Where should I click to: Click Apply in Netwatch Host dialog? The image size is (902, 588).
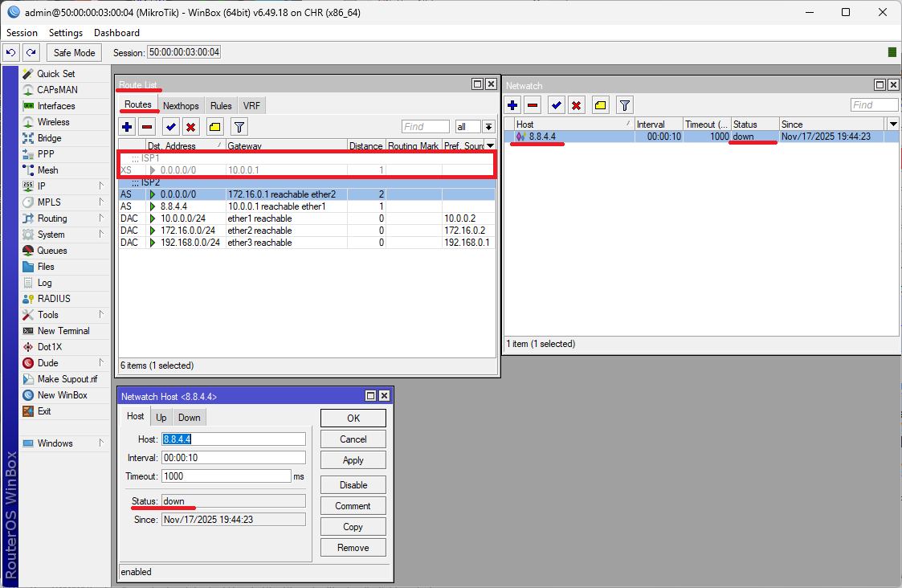coord(353,460)
